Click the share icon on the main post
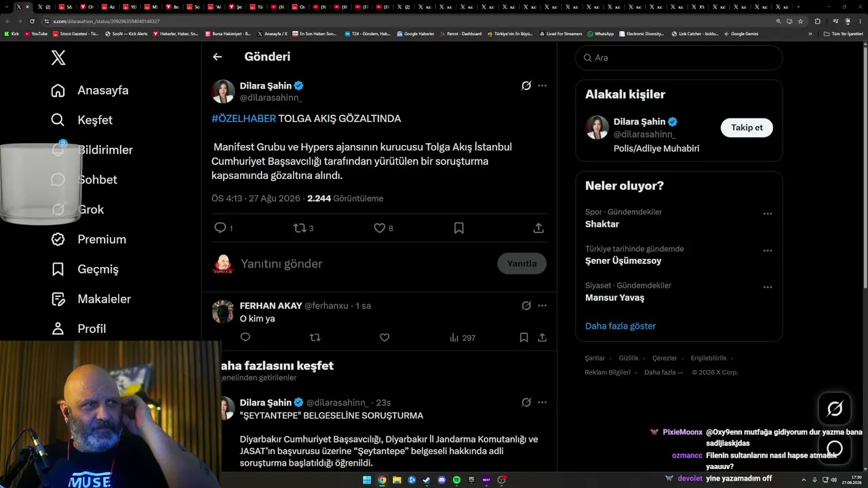Image resolution: width=868 pixels, height=488 pixels. click(x=538, y=228)
